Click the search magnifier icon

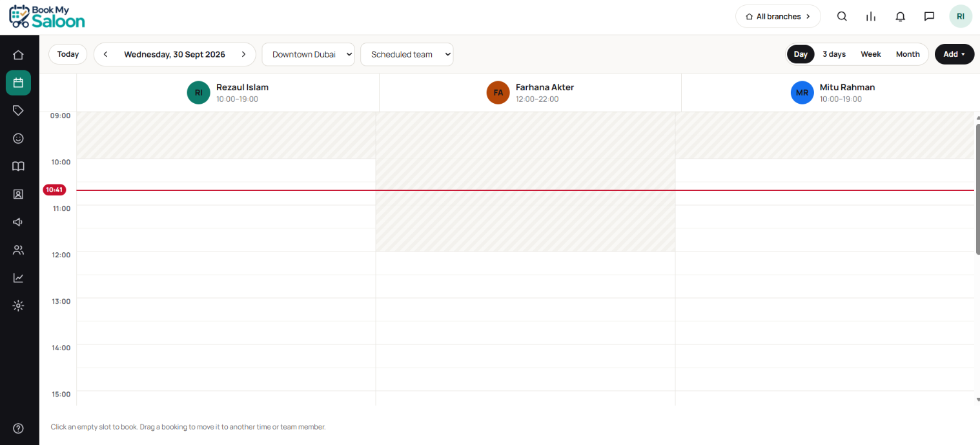pyautogui.click(x=842, y=17)
